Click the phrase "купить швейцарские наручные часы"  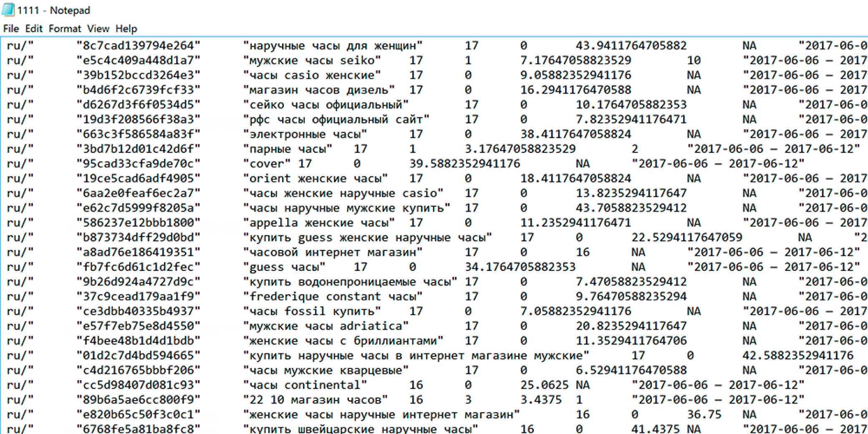click(x=361, y=429)
